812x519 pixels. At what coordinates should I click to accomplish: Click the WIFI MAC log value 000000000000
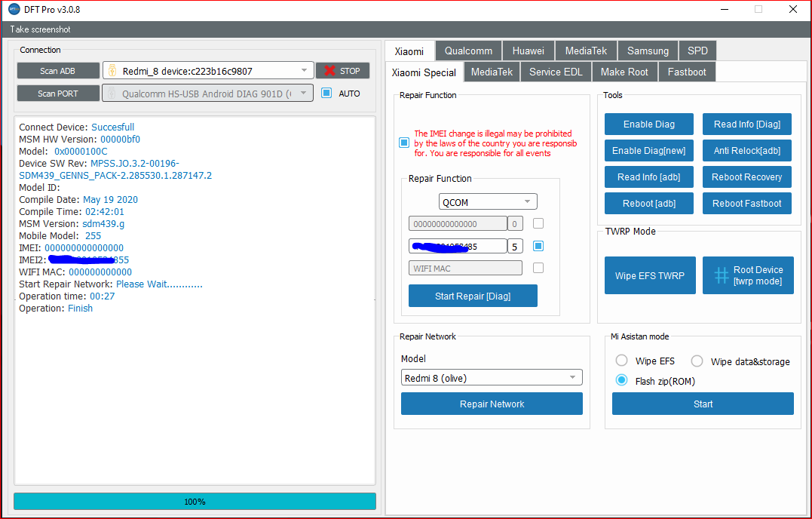click(100, 272)
